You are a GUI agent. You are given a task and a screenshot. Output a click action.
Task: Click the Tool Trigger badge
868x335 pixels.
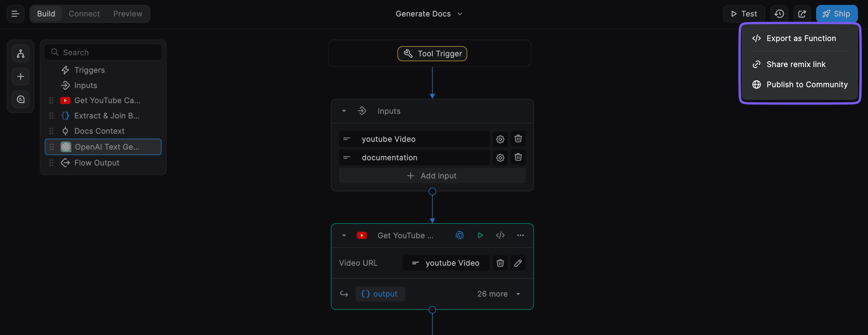click(x=432, y=54)
